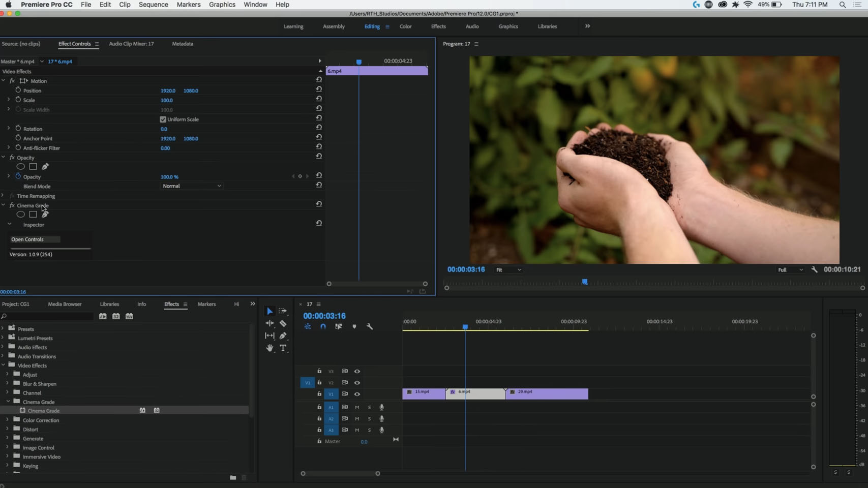Mute audio track A1
The width and height of the screenshot is (868, 488).
pyautogui.click(x=357, y=407)
